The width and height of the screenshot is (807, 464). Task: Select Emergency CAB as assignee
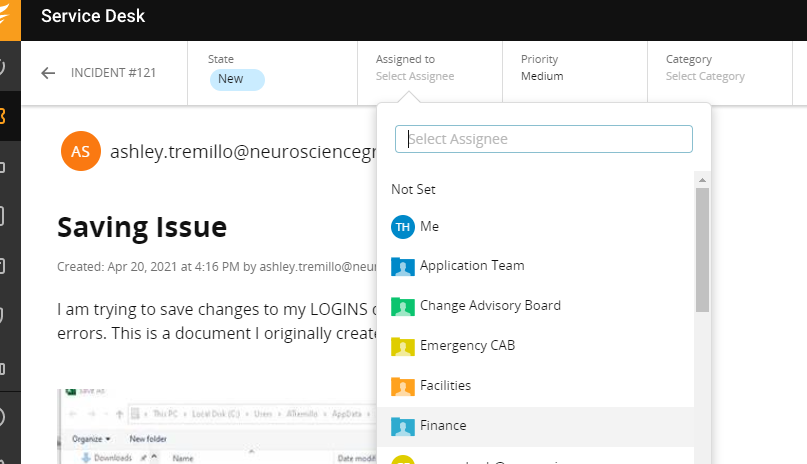[535, 346]
